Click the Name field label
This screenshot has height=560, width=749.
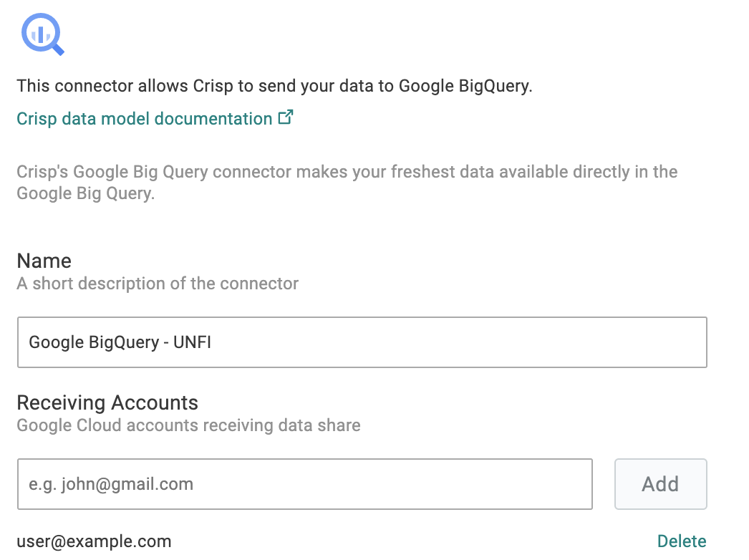(x=44, y=261)
